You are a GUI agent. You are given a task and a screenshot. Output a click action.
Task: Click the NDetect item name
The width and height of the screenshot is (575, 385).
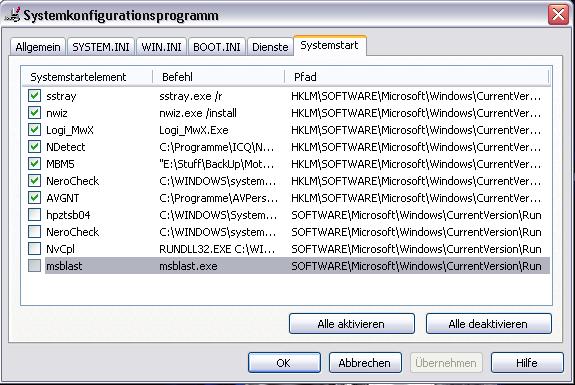(x=66, y=147)
